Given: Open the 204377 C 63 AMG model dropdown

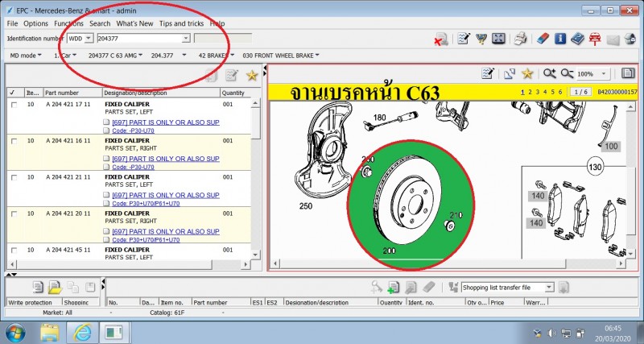Looking at the screenshot, I should tap(115, 56).
